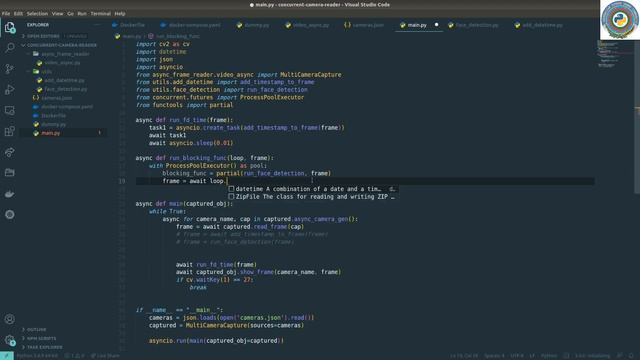Expand the NPM Scripts section
The image size is (640, 360).
pyautogui.click(x=24, y=338)
